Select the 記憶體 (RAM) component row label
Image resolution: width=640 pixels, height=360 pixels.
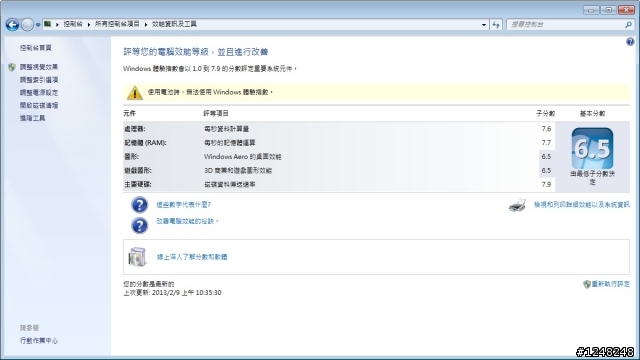[x=145, y=143]
